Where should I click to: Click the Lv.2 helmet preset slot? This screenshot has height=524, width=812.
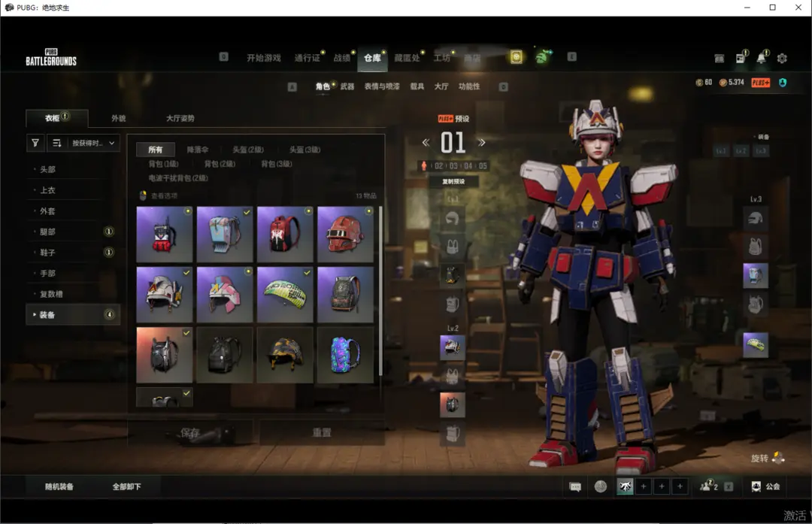click(453, 347)
